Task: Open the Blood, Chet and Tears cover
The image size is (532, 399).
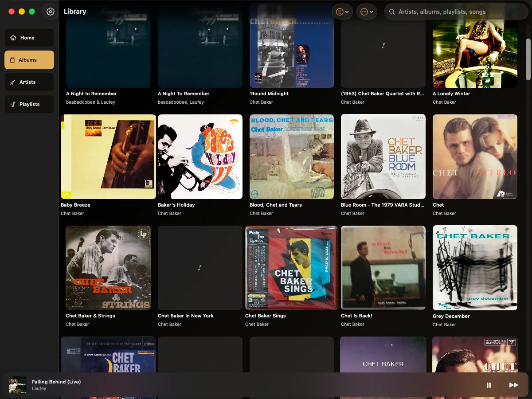Action: point(292,156)
